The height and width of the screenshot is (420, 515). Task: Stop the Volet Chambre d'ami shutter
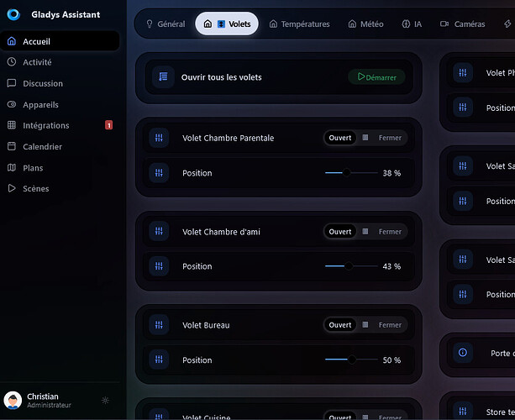(365, 232)
